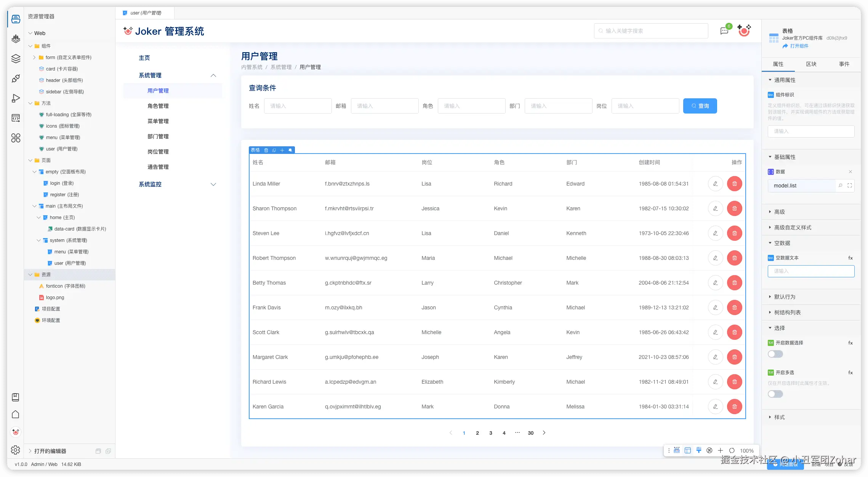868x477 pixels.
Task: Expand the form (自定义表单控件) folder
Action: point(34,58)
